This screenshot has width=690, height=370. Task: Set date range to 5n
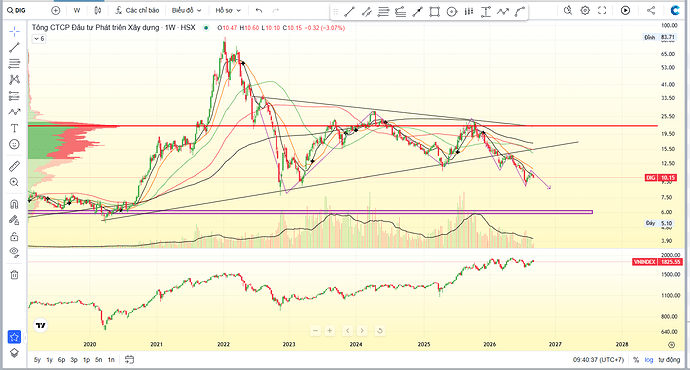[99, 360]
